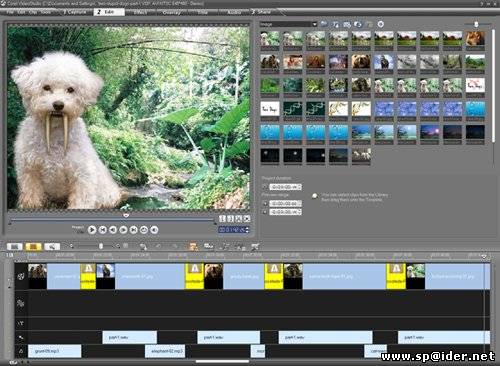Select the music track icon
The height and width of the screenshot is (366, 500).
(x=21, y=351)
